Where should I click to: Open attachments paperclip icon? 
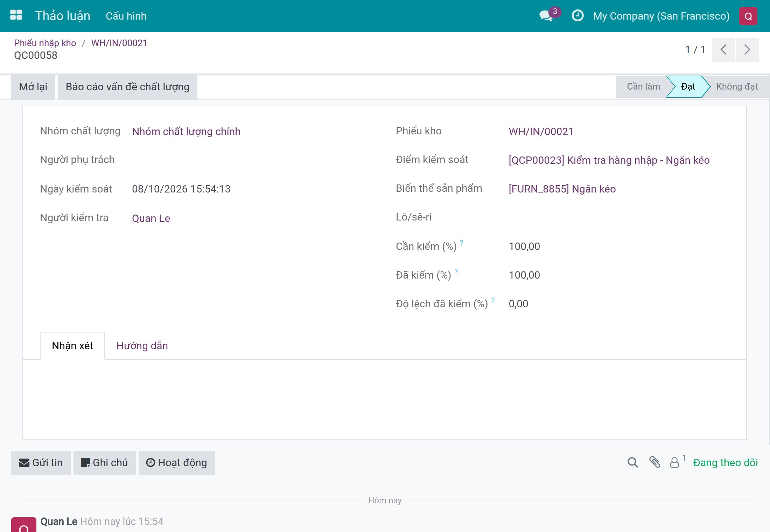(x=654, y=462)
